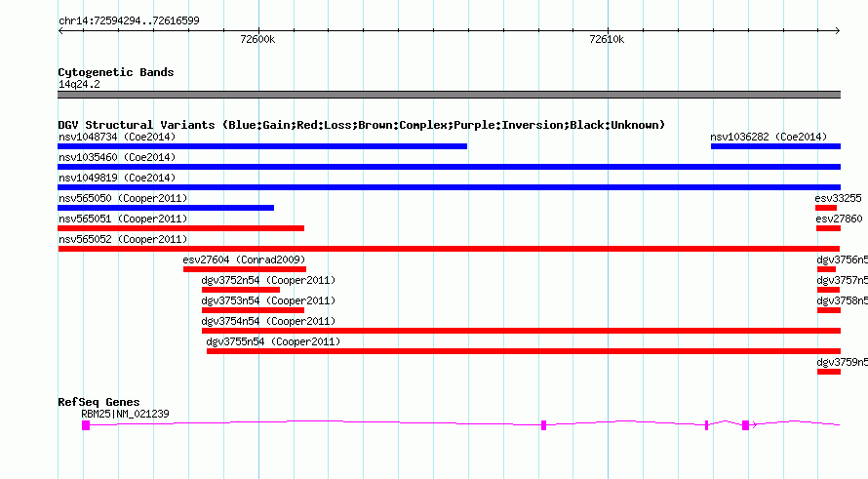Click the nsv565052 (Cooper2011) red bar

pos(449,249)
